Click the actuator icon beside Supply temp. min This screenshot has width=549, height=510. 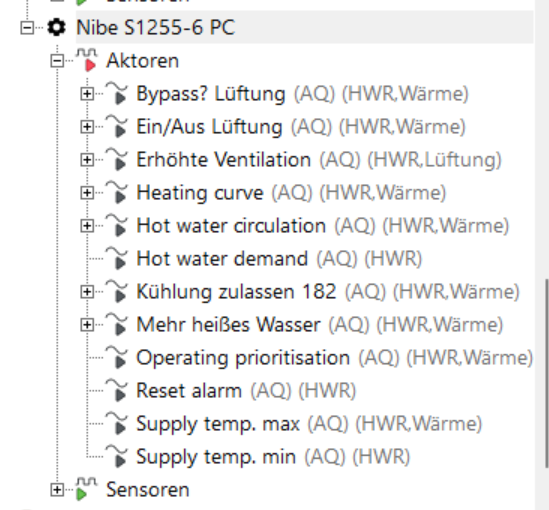117,456
